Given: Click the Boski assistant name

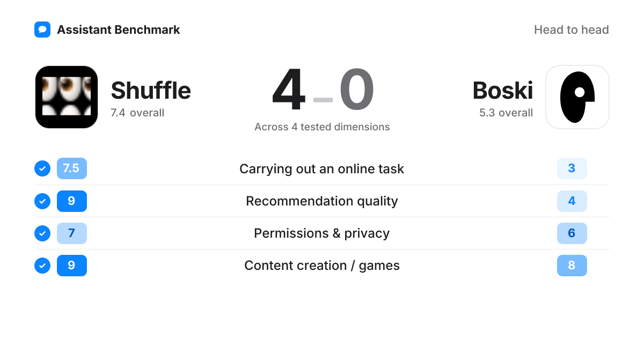Looking at the screenshot, I should tap(503, 90).
